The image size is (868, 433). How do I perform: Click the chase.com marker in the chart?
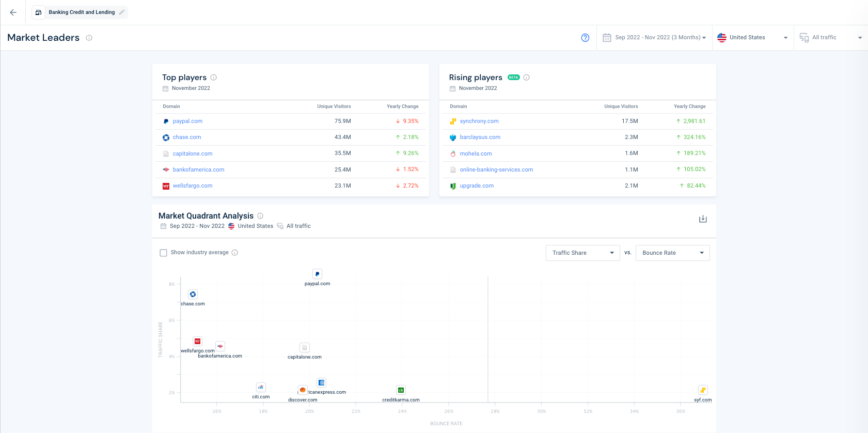click(193, 295)
